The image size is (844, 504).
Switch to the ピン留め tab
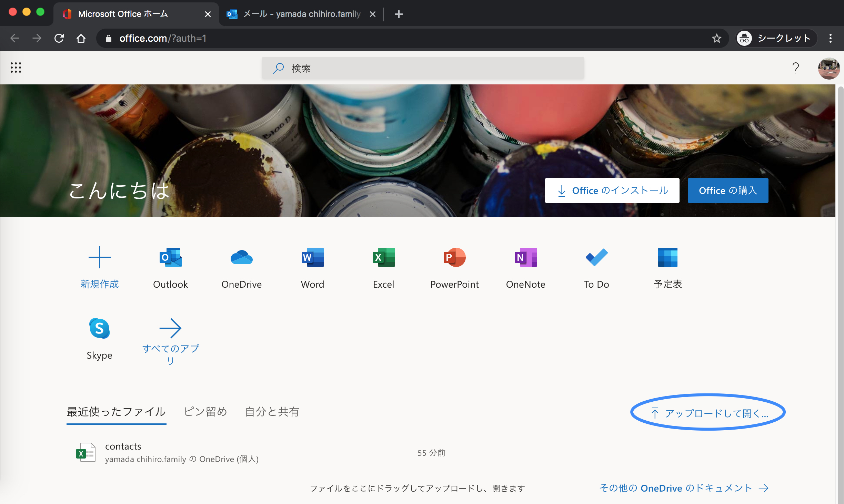pyautogui.click(x=205, y=412)
